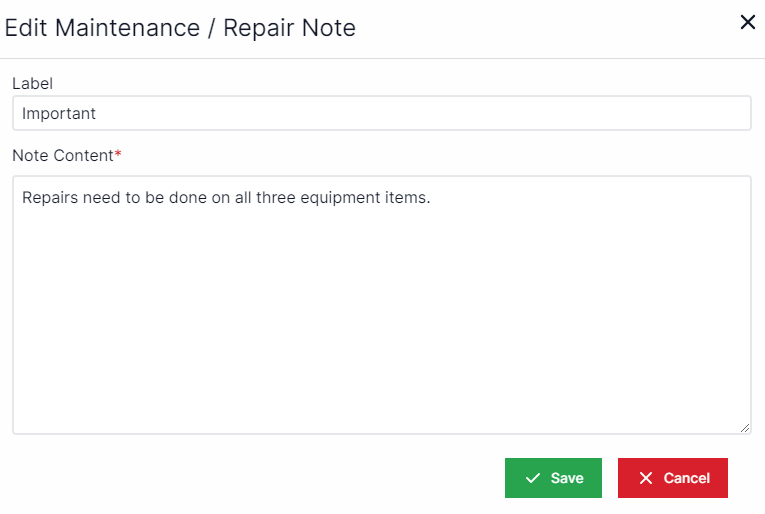This screenshot has width=765, height=514.
Task: Click the "Label" field caption
Action: [32, 84]
